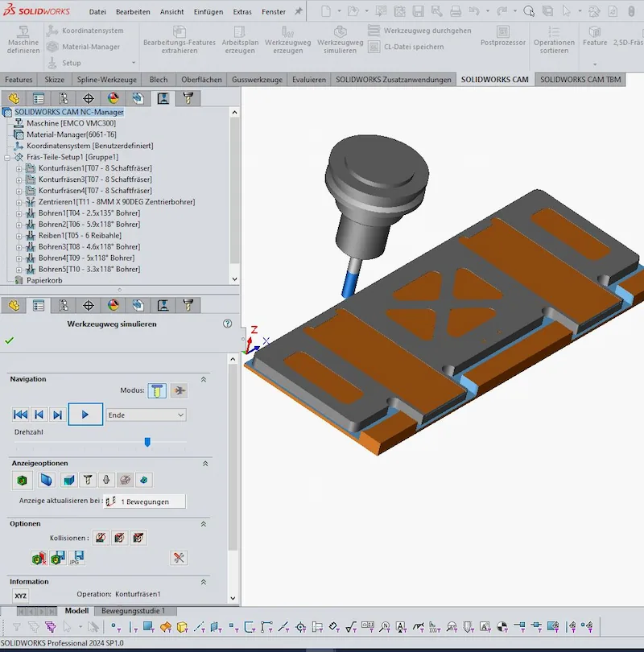Screen dimensions: 644x652
Task: Toggle the green stock display option
Action: tap(22, 481)
